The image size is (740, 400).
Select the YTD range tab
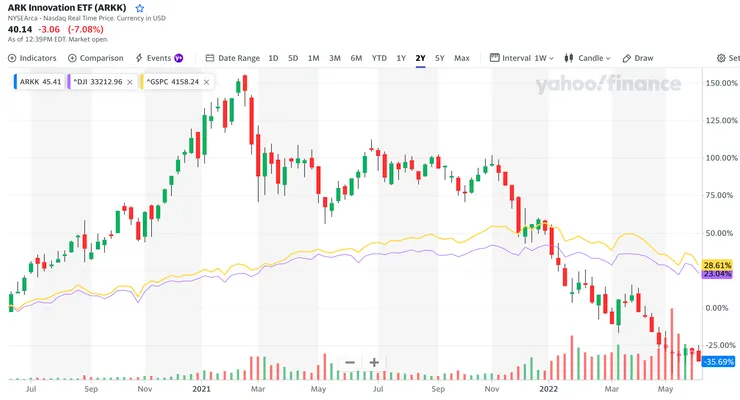point(379,58)
